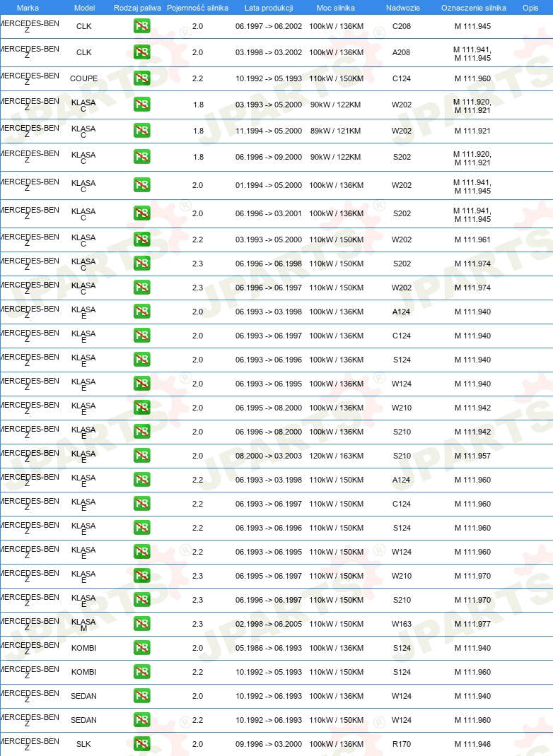The height and width of the screenshot is (756, 553).
Task: Select the engine code M 111.957
Action: tap(473, 456)
